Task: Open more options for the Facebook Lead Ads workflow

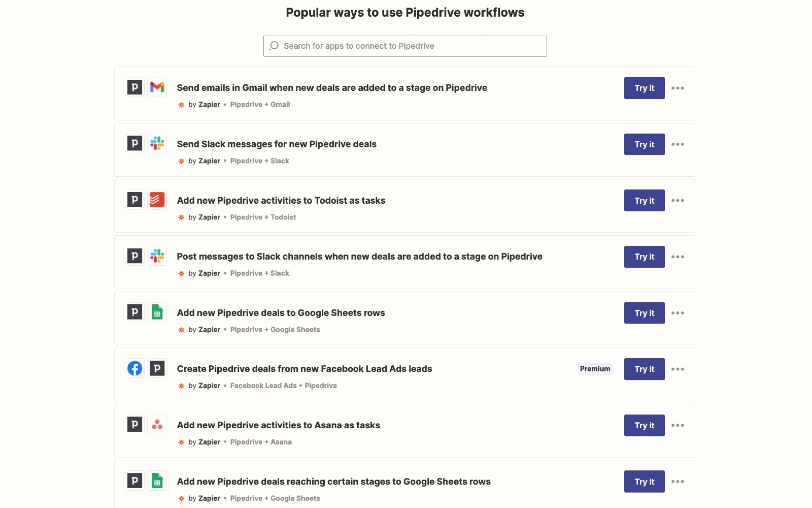Action: tap(678, 369)
